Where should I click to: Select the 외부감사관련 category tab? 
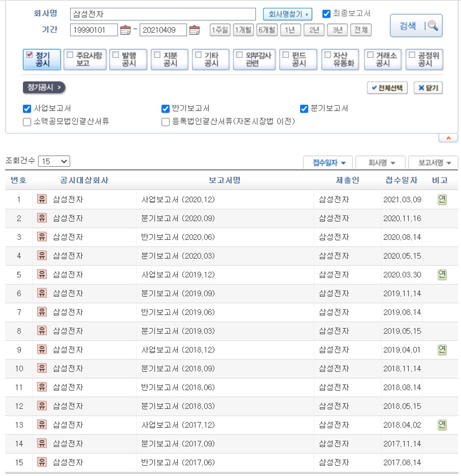[254, 59]
